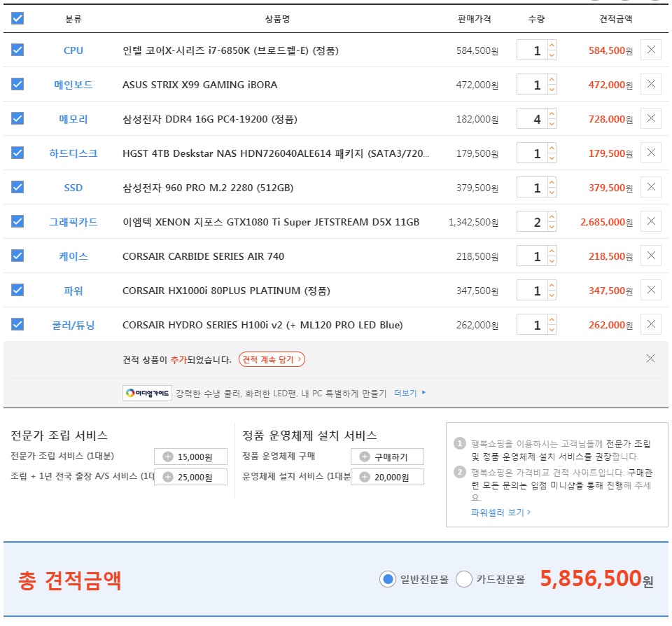
Task: Decrease 메모리 quantity with down arrow
Action: pyautogui.click(x=552, y=123)
